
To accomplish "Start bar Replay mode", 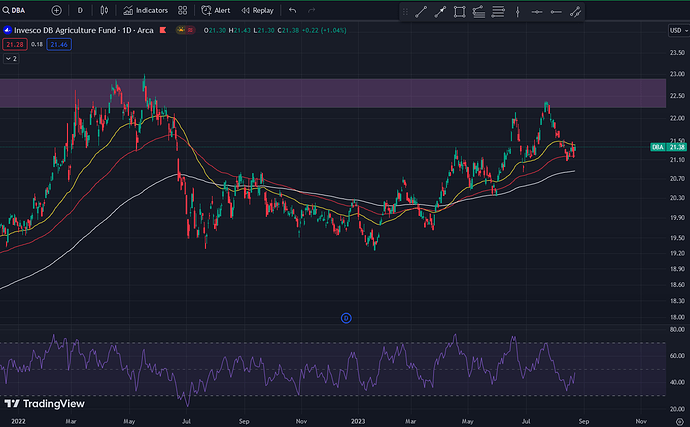I will (x=258, y=10).
